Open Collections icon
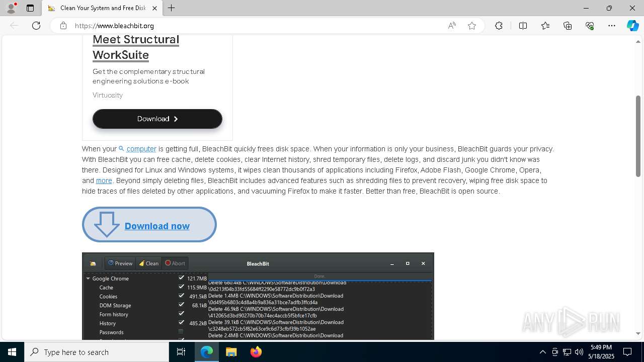644x362 pixels. point(568,26)
